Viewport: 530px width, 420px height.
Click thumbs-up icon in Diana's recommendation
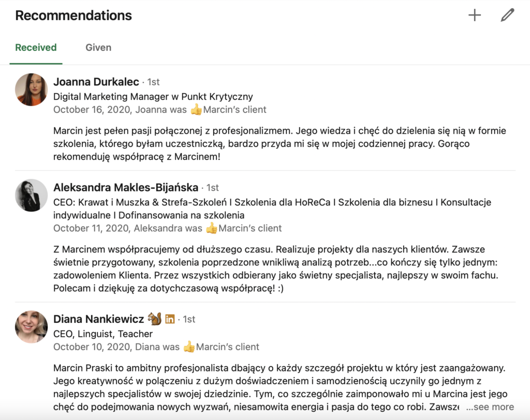coord(189,347)
